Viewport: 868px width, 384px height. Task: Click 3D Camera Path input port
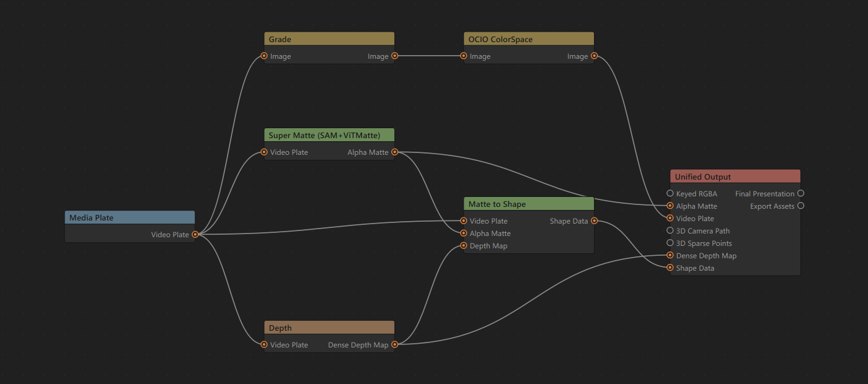(x=670, y=231)
